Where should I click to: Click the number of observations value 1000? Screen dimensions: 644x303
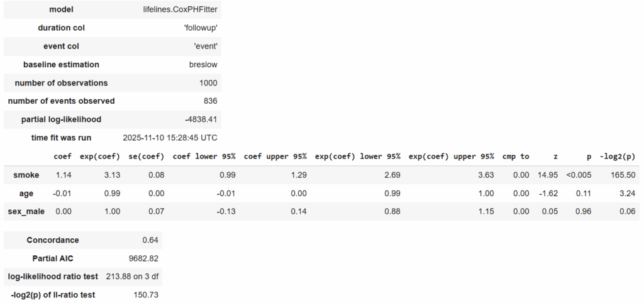[x=208, y=83]
